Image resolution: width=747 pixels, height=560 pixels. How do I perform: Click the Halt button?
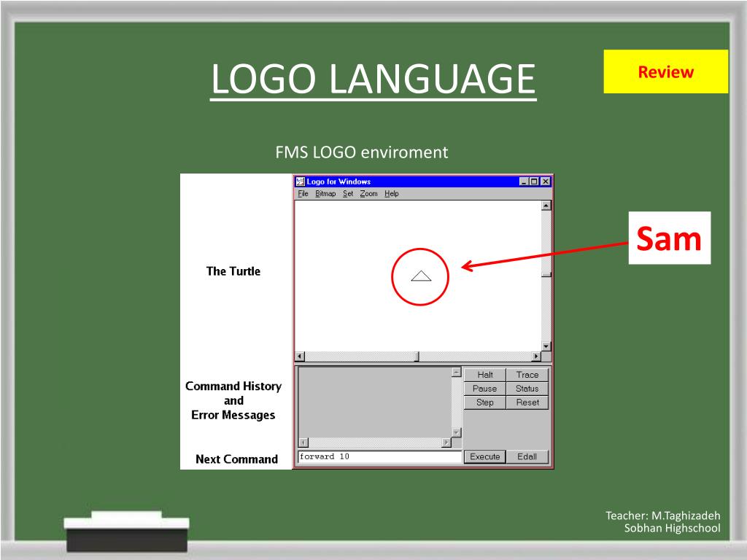pyautogui.click(x=485, y=375)
